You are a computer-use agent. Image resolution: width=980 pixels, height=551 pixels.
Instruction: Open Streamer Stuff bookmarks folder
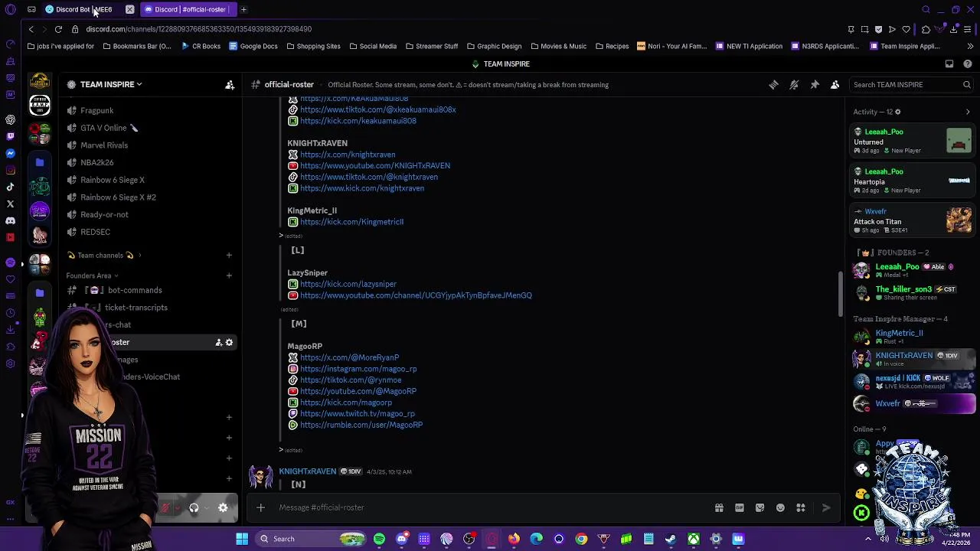coord(432,46)
